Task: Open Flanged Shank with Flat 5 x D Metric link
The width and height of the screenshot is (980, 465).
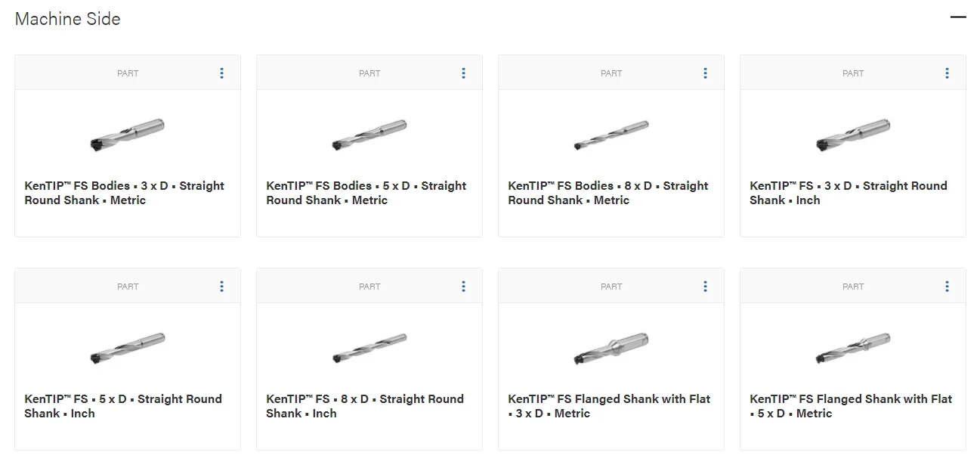Action: [851, 406]
